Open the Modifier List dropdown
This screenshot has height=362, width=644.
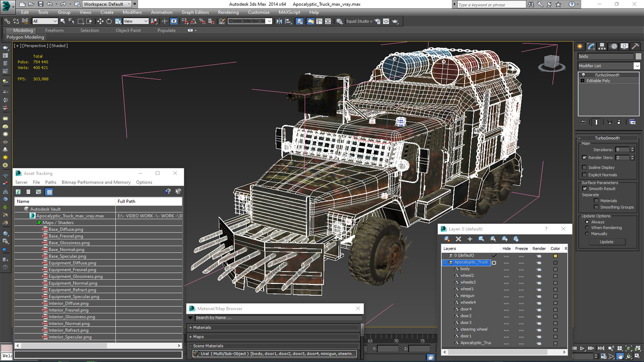pyautogui.click(x=637, y=66)
